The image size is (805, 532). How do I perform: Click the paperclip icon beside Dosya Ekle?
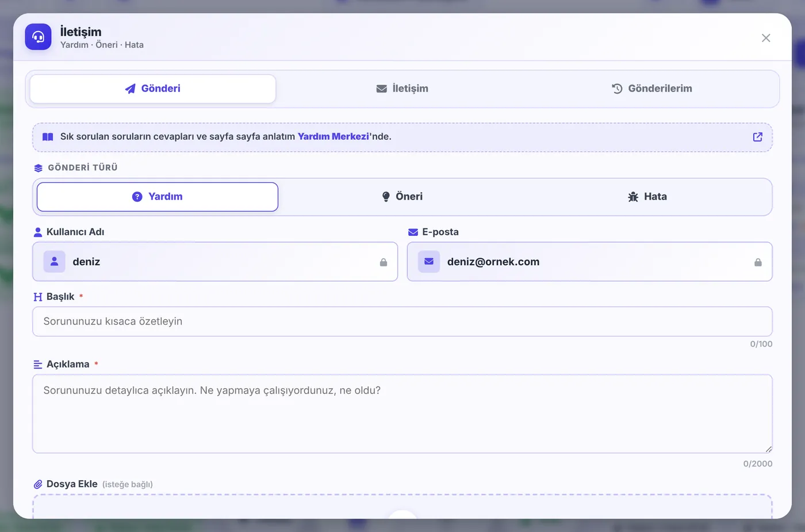pos(38,484)
